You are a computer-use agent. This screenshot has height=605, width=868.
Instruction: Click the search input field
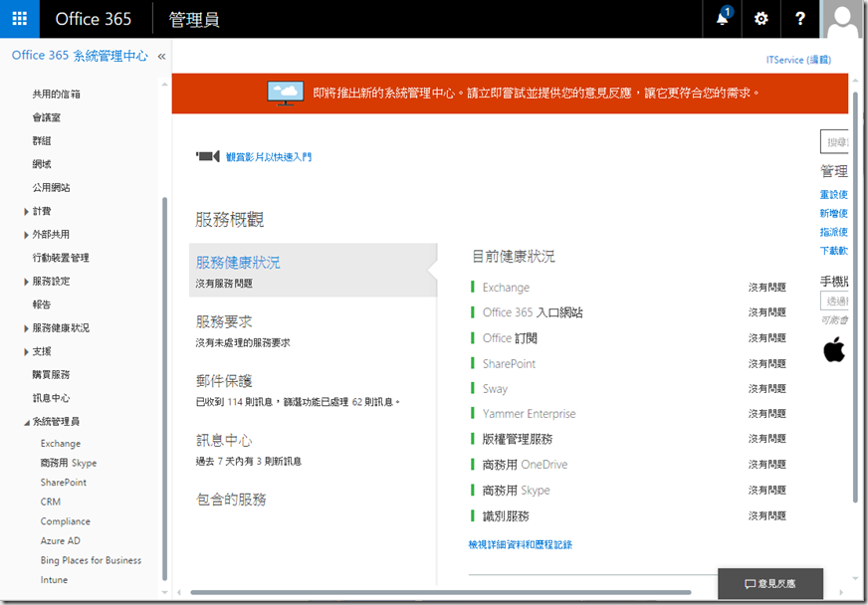coord(834,141)
